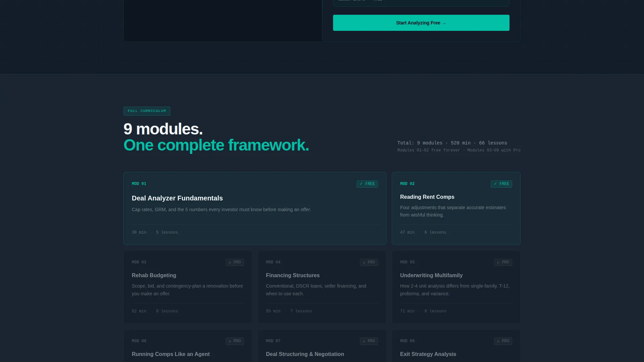Open the Rehab Budgeting module card
644x362 pixels.
188,287
